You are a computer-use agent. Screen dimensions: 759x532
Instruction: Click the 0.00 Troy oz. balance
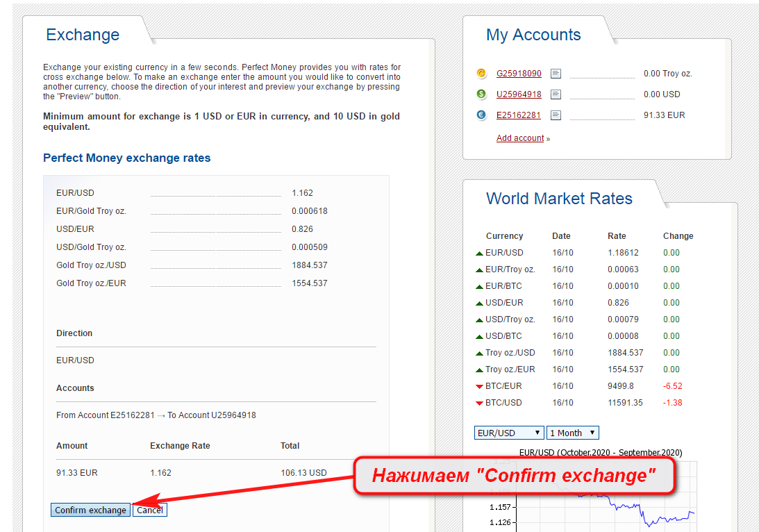click(667, 74)
